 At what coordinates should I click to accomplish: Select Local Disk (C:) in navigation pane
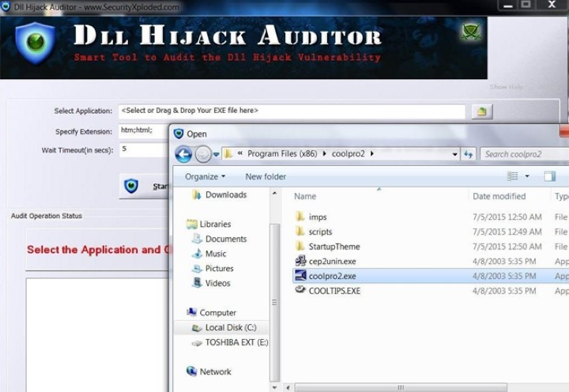pyautogui.click(x=230, y=327)
